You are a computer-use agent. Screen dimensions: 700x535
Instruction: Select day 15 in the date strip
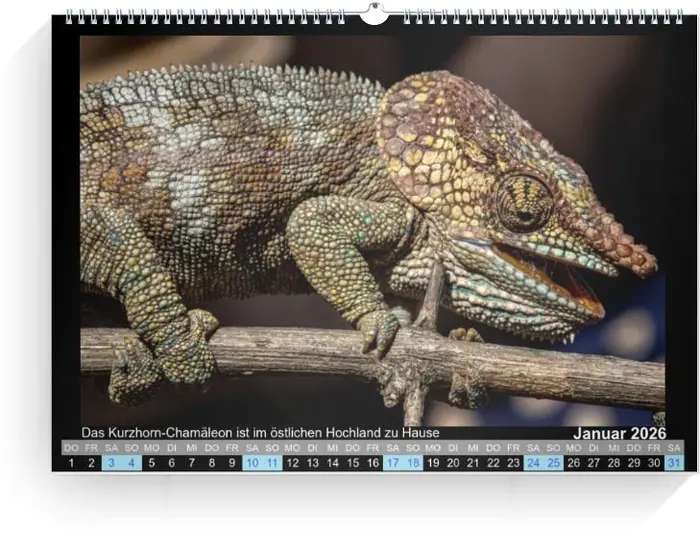352,463
